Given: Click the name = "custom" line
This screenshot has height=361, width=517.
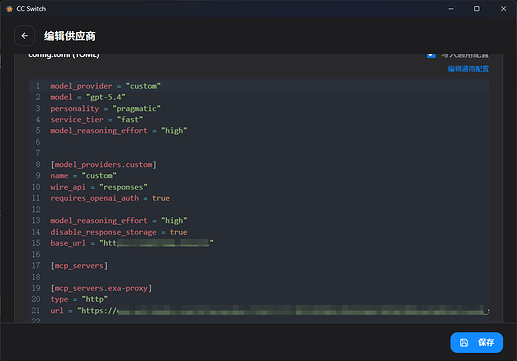Looking at the screenshot, I should [x=83, y=175].
